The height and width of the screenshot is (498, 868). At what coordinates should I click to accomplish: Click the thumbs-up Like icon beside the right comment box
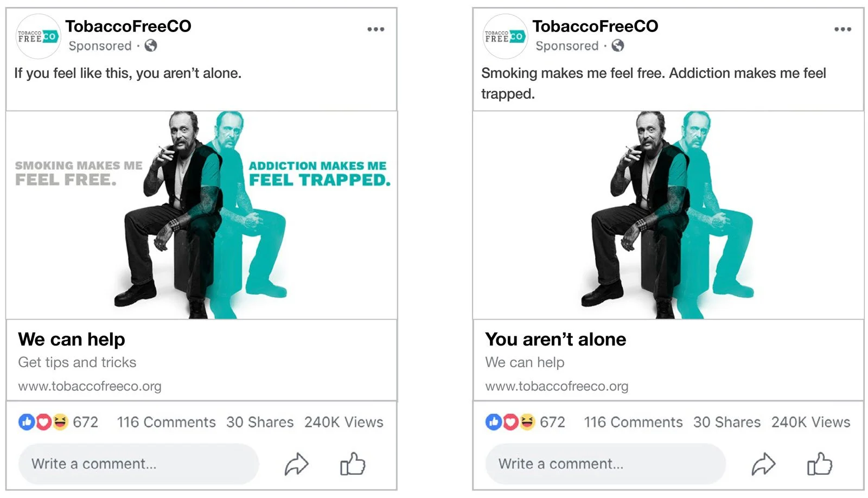click(819, 464)
